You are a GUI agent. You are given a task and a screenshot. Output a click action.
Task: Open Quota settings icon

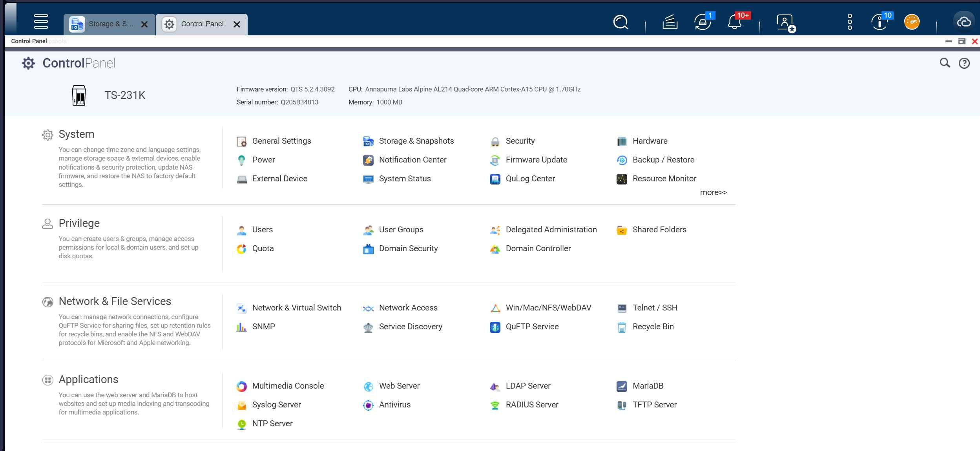(241, 248)
